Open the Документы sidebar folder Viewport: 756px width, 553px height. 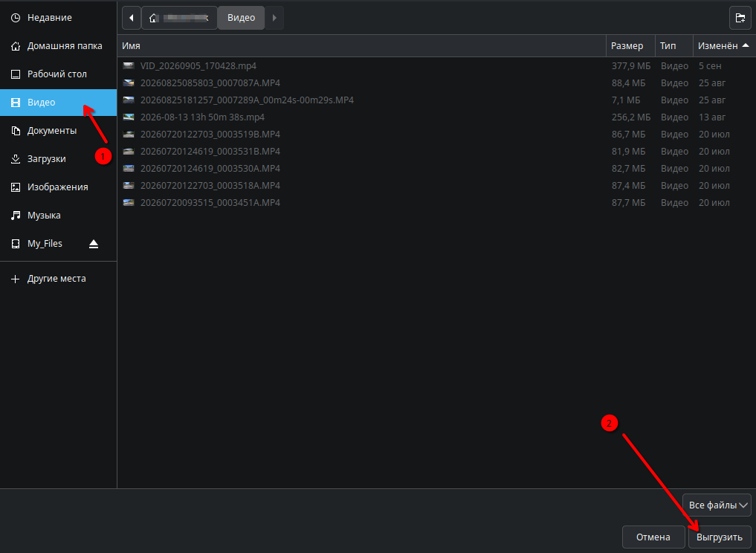pyautogui.click(x=58, y=131)
